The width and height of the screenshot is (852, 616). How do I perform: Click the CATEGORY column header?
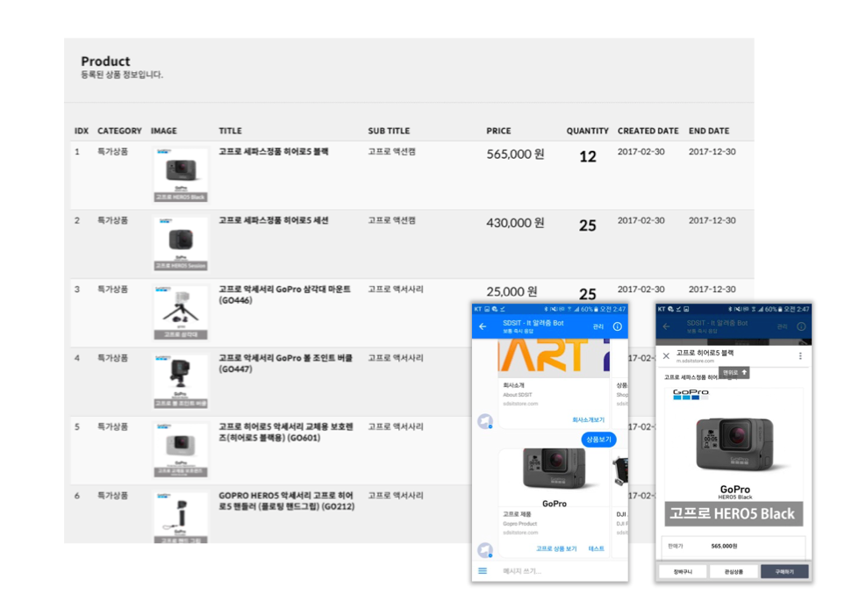[119, 131]
